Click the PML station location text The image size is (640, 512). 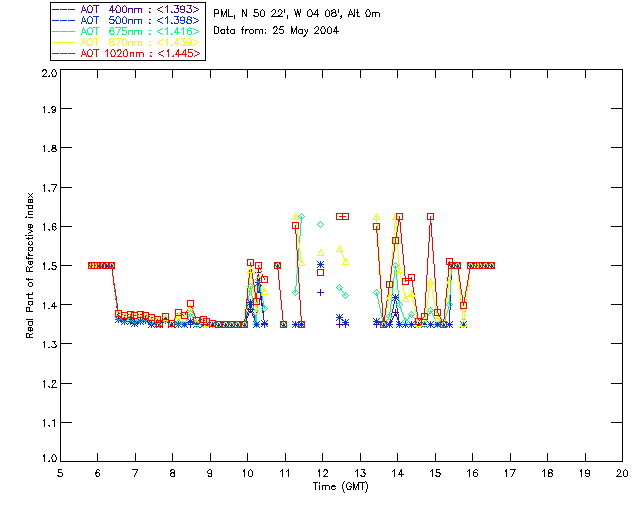point(297,14)
